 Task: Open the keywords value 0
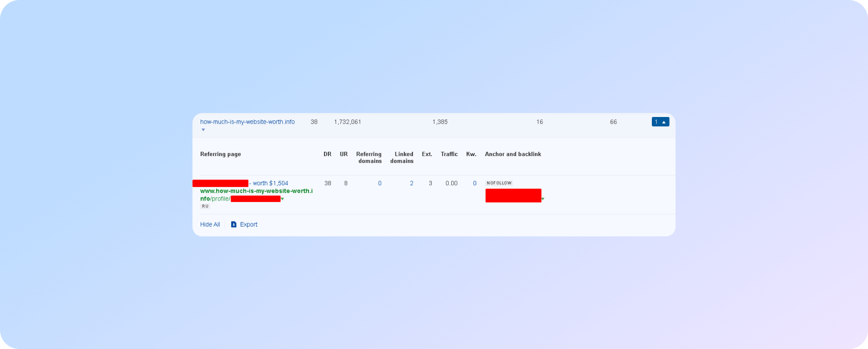(474, 183)
